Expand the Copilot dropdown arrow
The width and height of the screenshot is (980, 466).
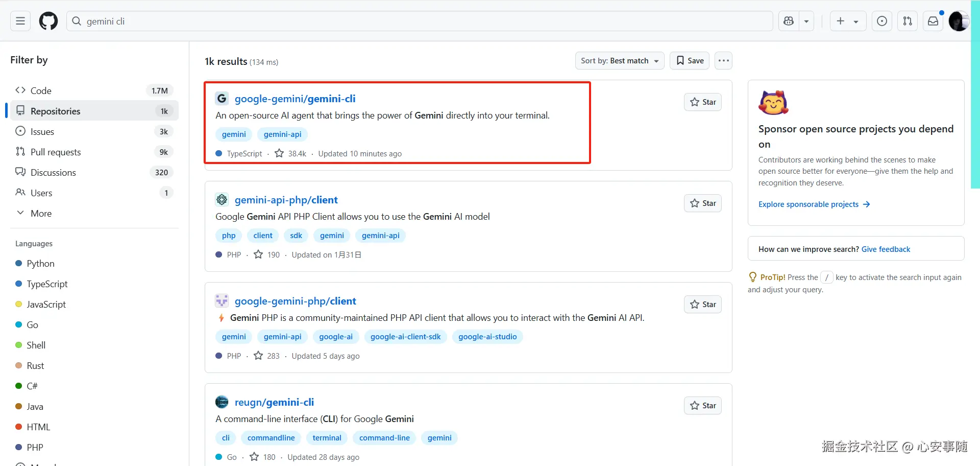[x=806, y=21]
